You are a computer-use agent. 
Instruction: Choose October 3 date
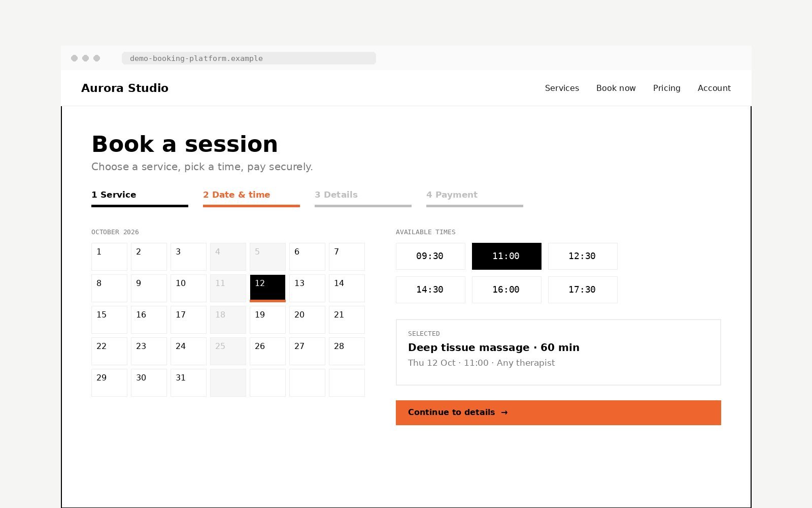[x=188, y=257]
